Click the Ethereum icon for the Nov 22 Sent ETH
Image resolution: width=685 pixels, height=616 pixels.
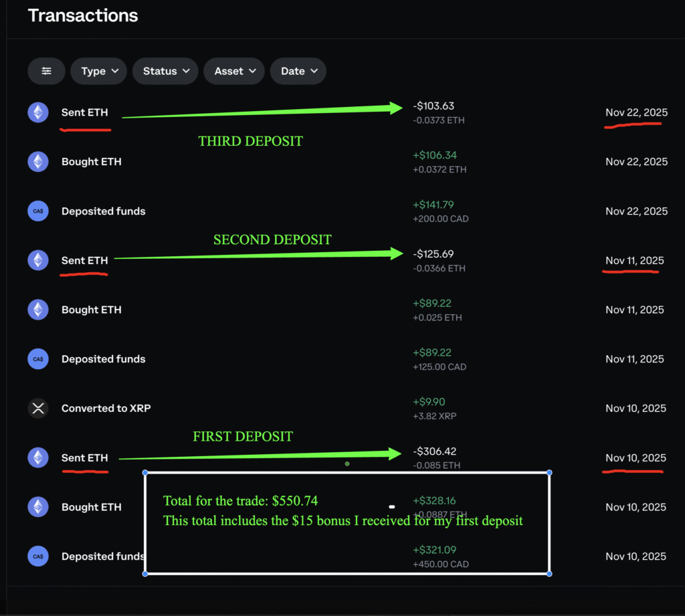point(38,112)
